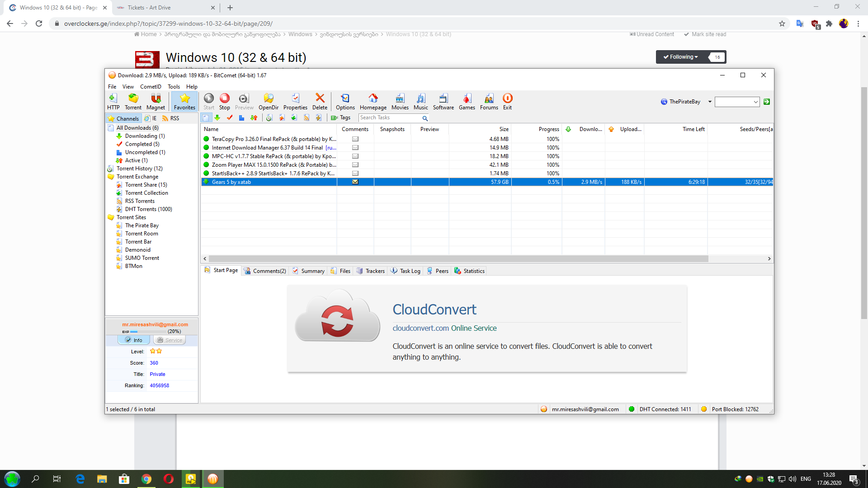Open the OpenDir folder icon
The image size is (868, 488).
coord(268,101)
